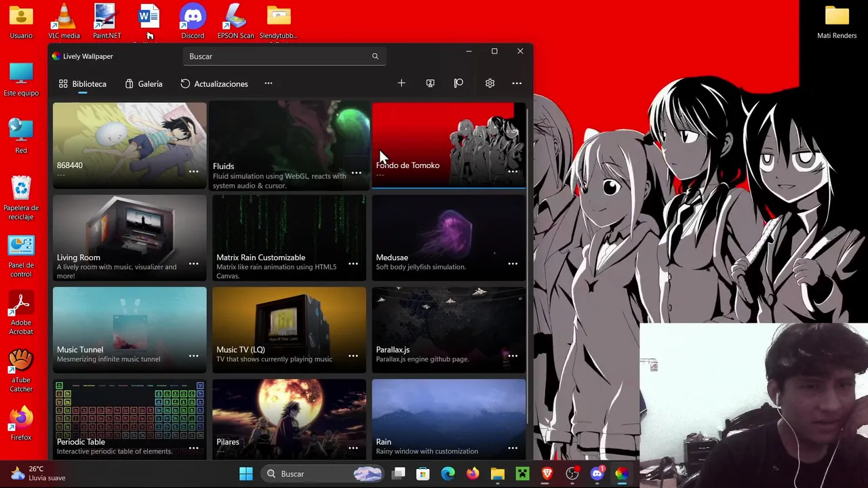
Task: Open Lively Wallpaper settings gear
Action: [490, 83]
